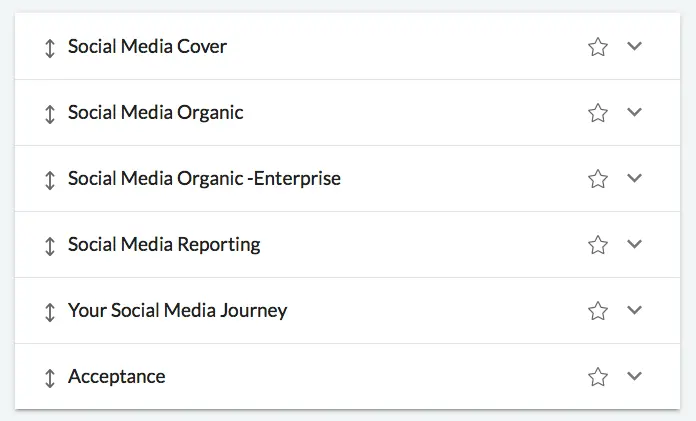Click drag handle icon for Social Media Cover
696x421 pixels.
pyautogui.click(x=49, y=47)
